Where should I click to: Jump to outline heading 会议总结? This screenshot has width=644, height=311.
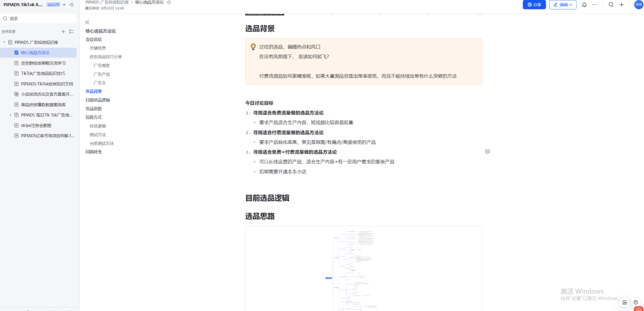coord(94,39)
